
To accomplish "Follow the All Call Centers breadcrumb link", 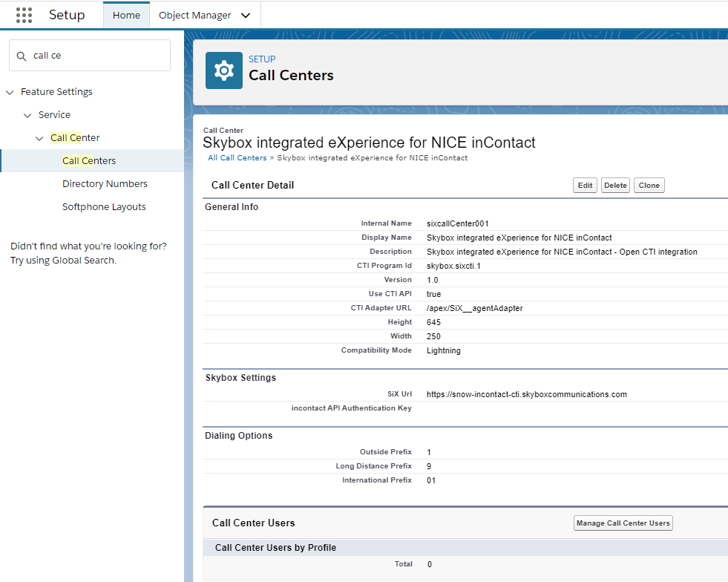I will (x=237, y=157).
